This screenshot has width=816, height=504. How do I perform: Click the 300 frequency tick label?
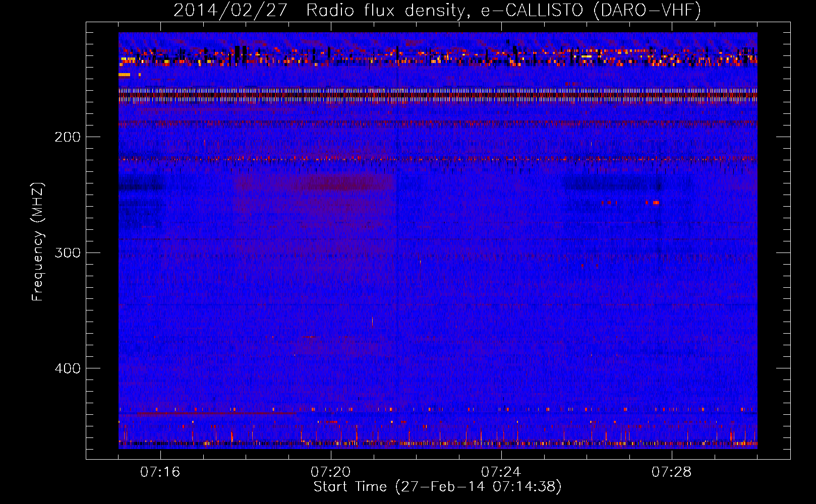[68, 253]
